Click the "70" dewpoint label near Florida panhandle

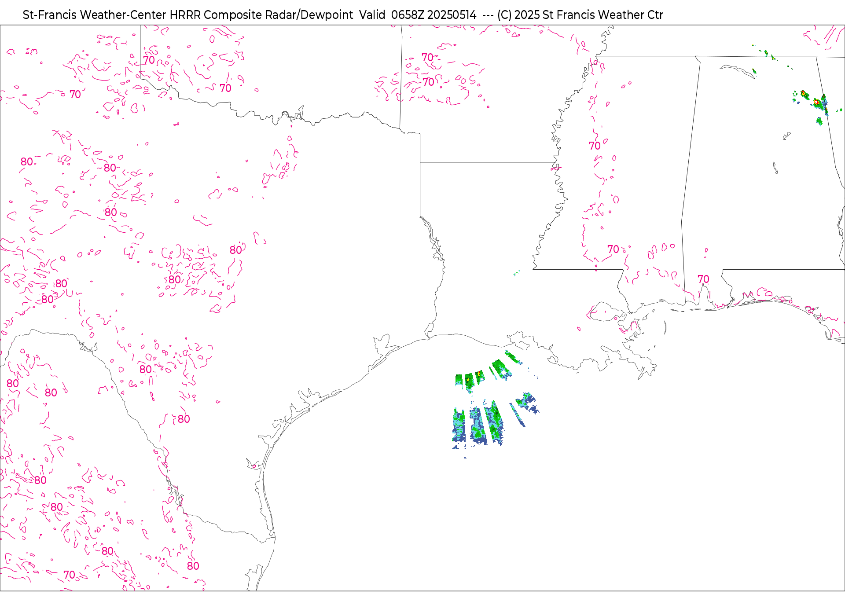703,279
